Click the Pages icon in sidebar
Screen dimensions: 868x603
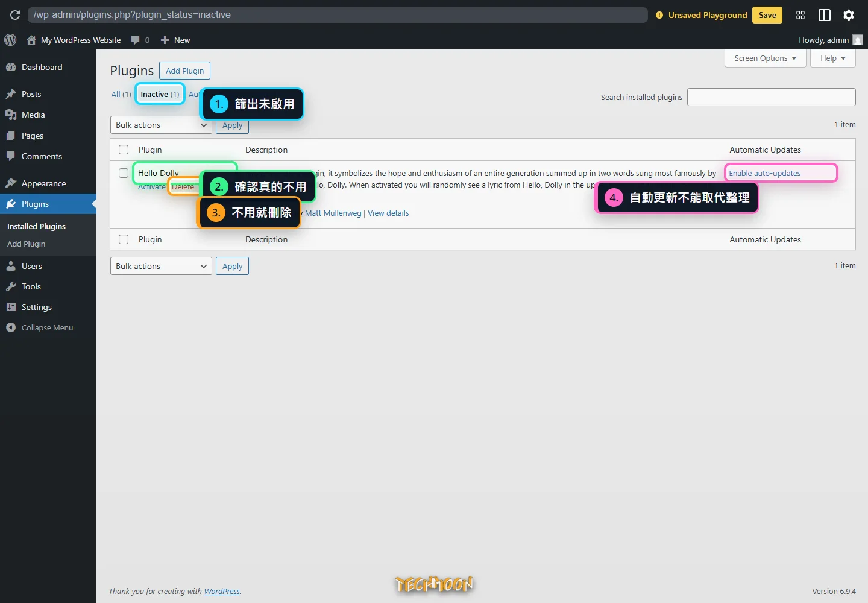point(11,136)
